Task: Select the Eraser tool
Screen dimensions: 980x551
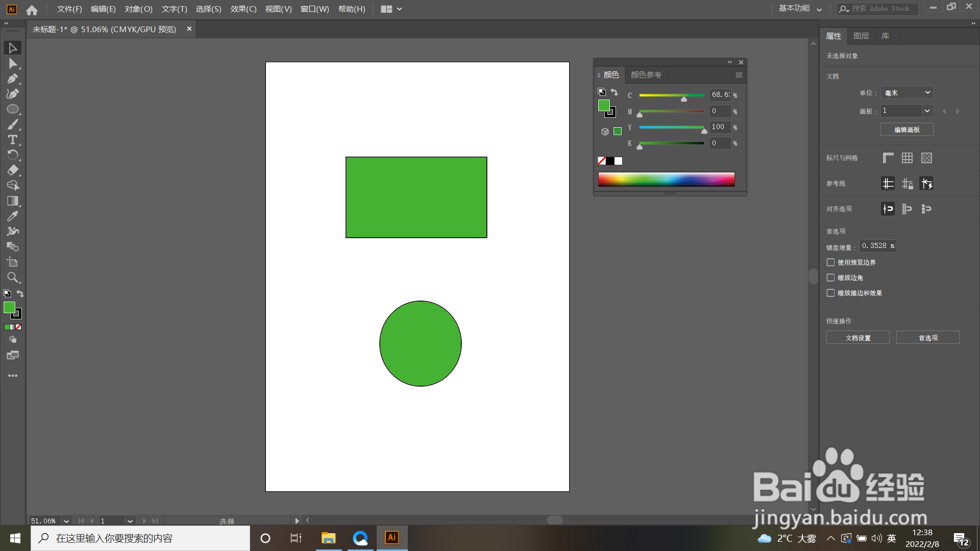Action: pyautogui.click(x=13, y=170)
